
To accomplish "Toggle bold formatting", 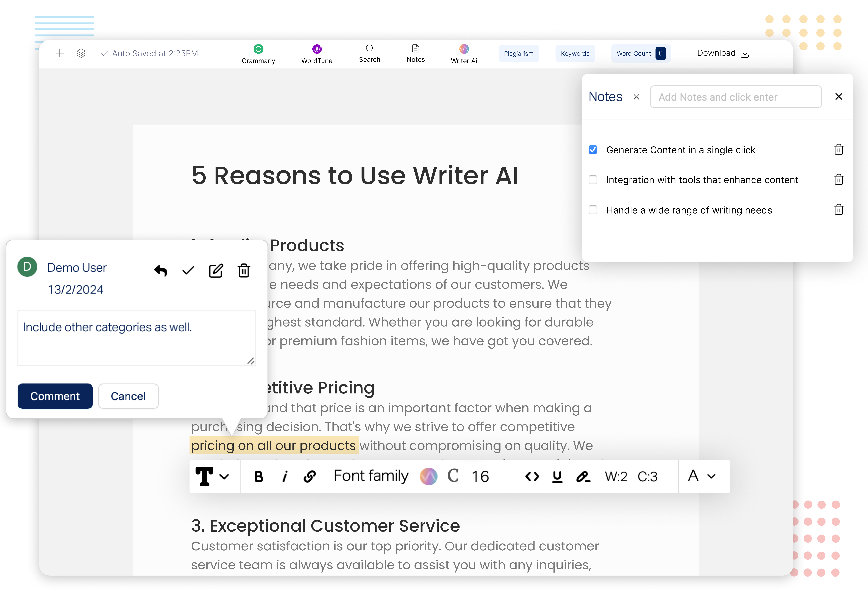I will coord(259,477).
